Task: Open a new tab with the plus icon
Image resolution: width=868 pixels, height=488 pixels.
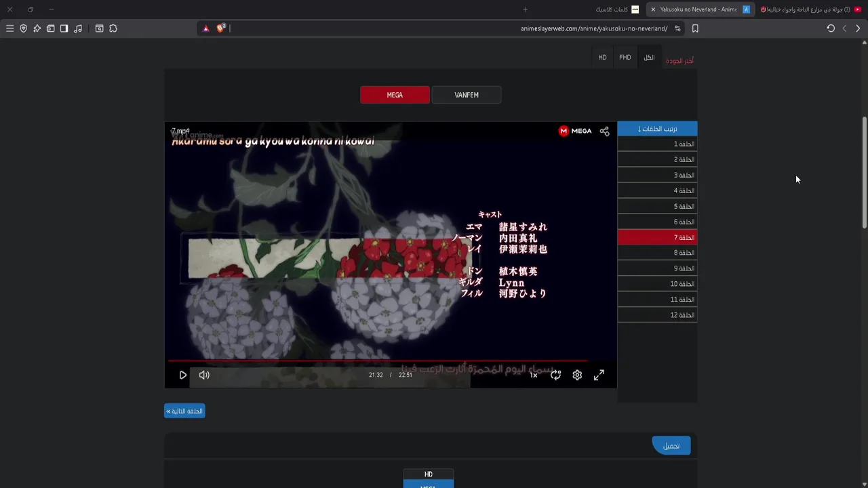Action: 525,9
